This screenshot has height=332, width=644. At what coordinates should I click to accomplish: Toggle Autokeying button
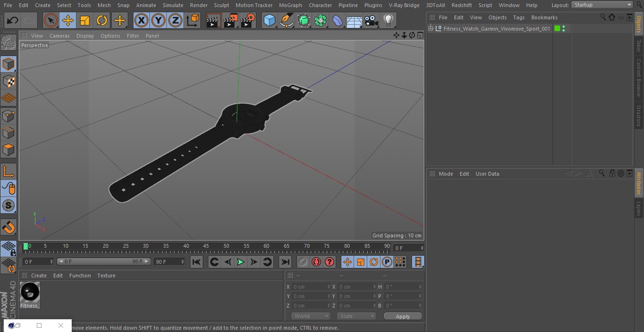(x=316, y=262)
